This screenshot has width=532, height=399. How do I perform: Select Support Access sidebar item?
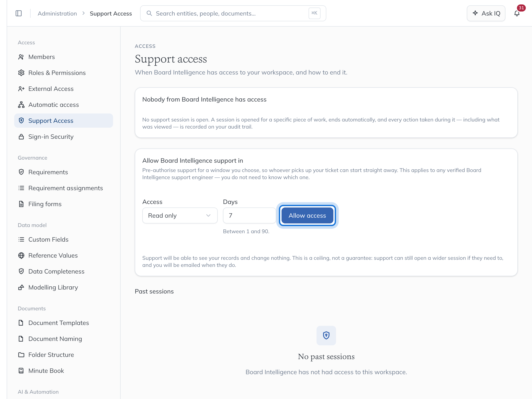[63, 121]
